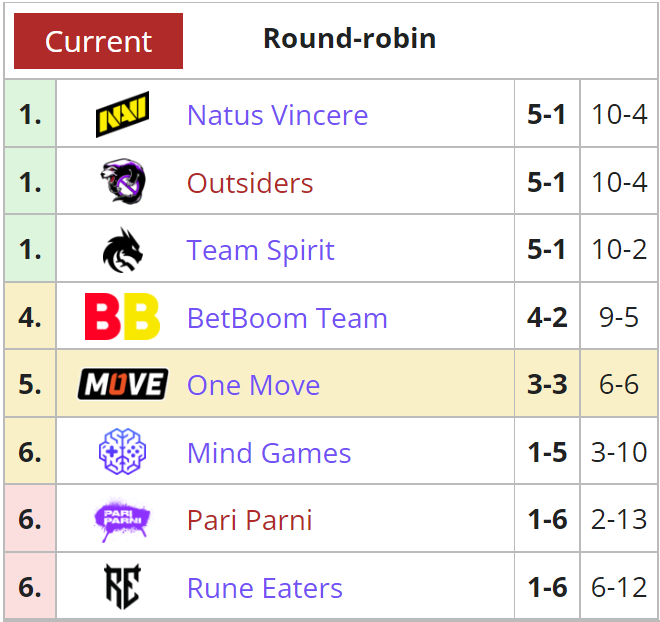Open the BetBoom Team link
Image resolution: width=660 pixels, height=622 pixels.
287,318
